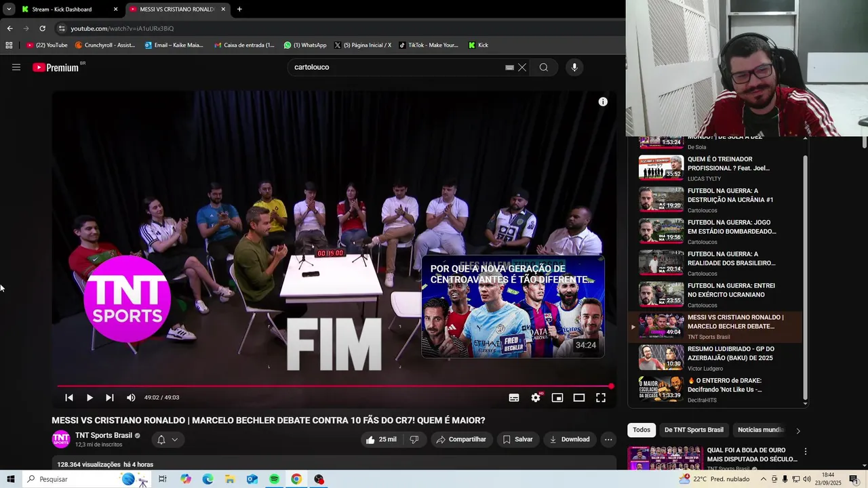Skip to next video

coord(109,398)
